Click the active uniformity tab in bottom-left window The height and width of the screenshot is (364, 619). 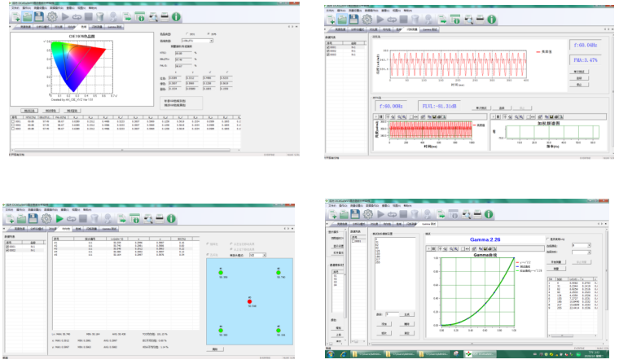tap(66, 229)
